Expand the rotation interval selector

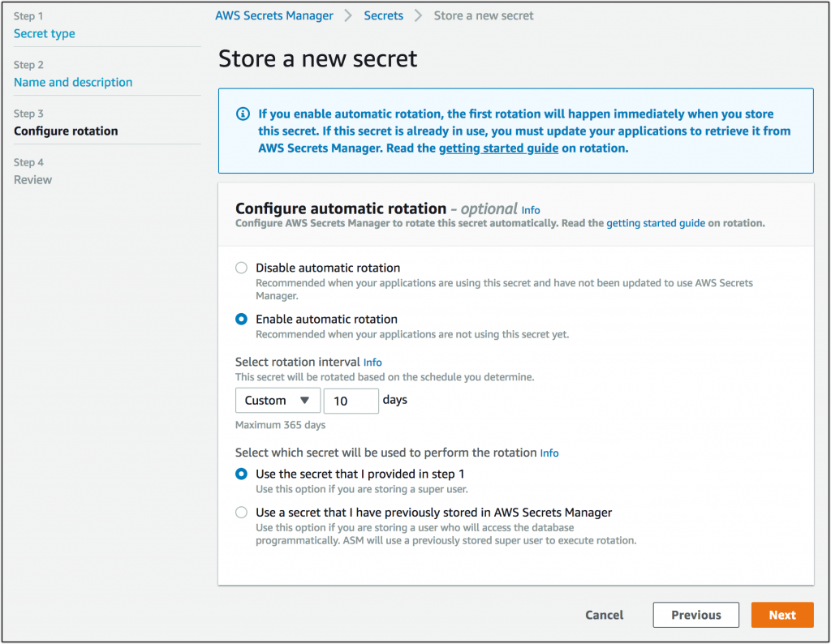(x=278, y=400)
